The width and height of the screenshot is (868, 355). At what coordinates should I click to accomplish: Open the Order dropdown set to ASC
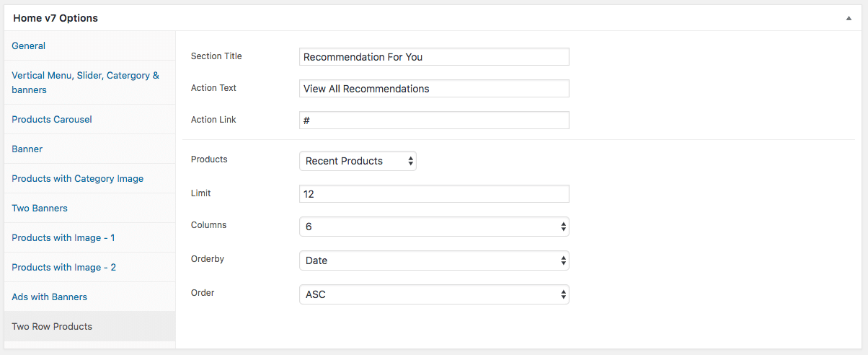434,294
